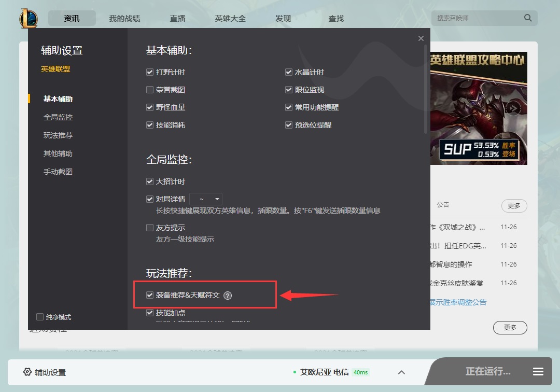
Task: Click the lower 更多 button
Action: pyautogui.click(x=510, y=327)
